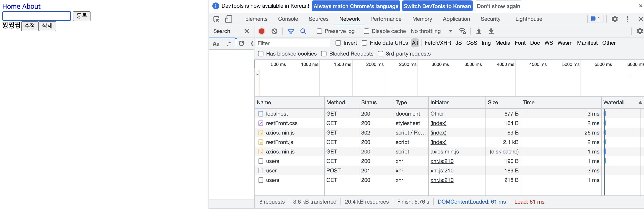Check Blocked Requests checkbox
This screenshot has height=209, width=644.
(324, 54)
